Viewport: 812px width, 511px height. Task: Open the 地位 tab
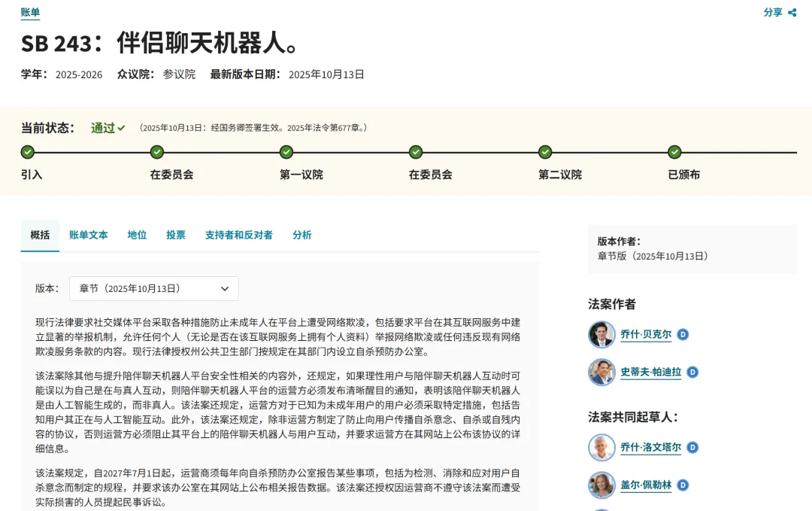point(138,236)
